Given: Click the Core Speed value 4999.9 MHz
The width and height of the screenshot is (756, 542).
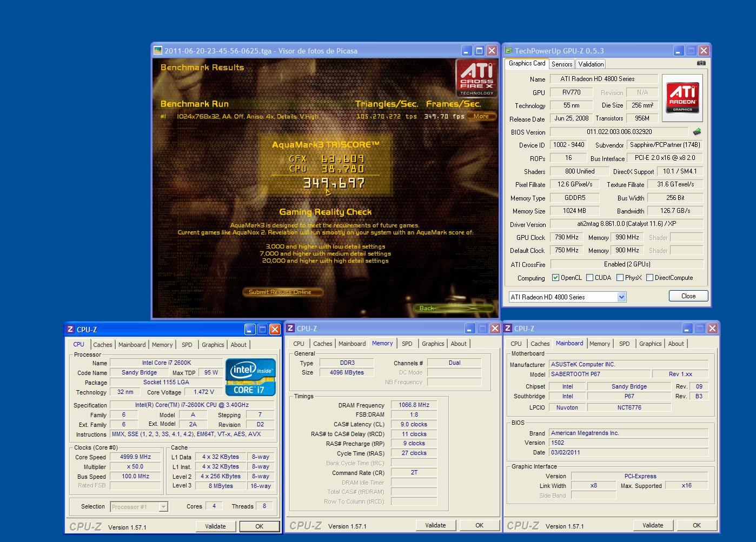Looking at the screenshot, I should pos(135,457).
